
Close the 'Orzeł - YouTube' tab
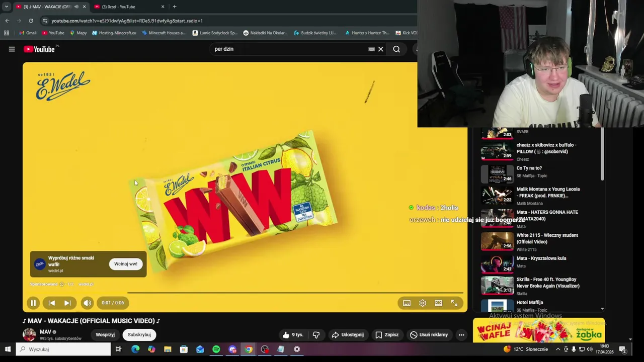[x=163, y=7]
